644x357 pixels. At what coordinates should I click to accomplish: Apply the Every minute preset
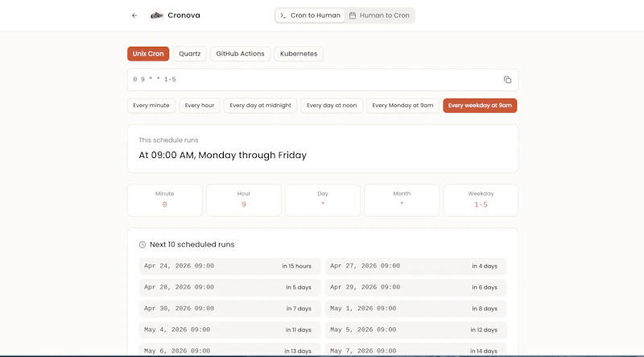pyautogui.click(x=151, y=106)
